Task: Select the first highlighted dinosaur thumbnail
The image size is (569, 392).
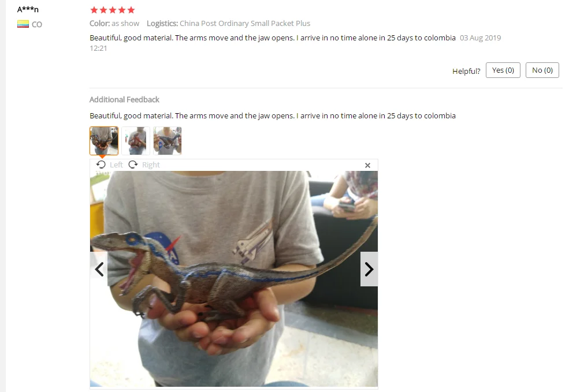Action: [104, 141]
